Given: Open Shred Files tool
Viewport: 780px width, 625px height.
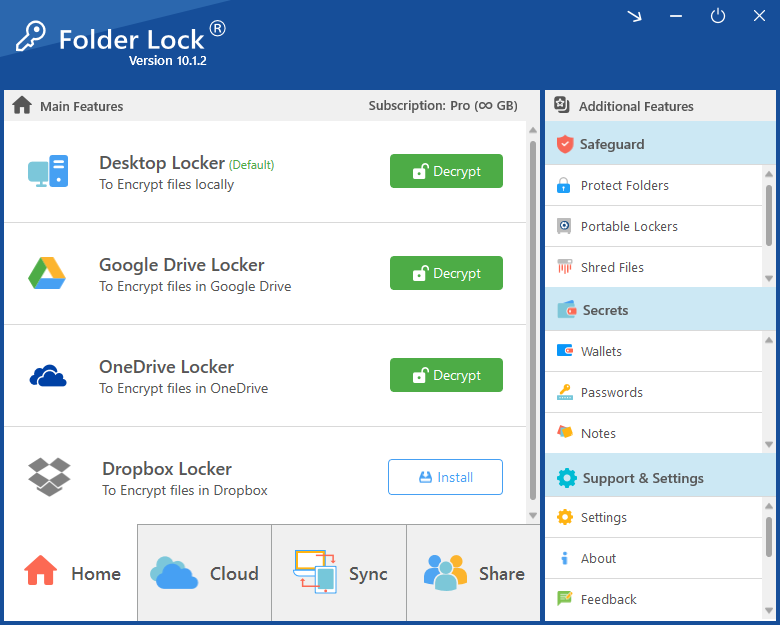Looking at the screenshot, I should 612,267.
